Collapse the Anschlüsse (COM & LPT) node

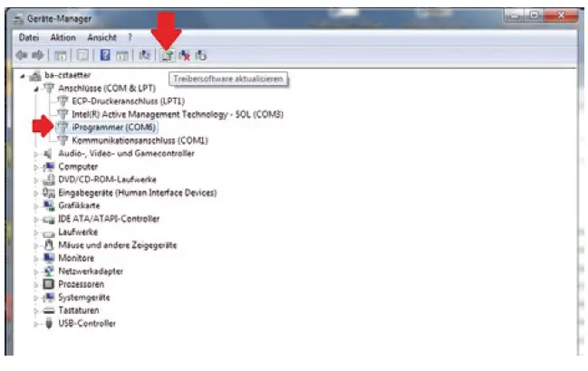(36, 89)
